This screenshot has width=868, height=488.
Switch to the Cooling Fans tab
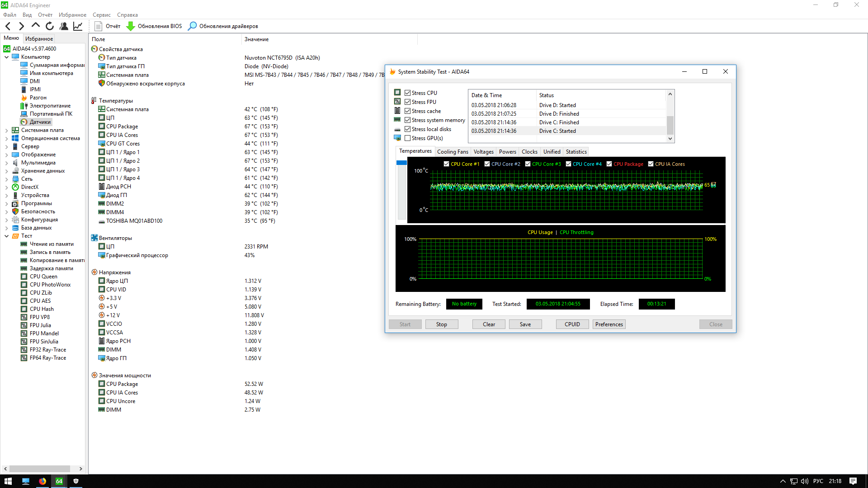click(453, 152)
